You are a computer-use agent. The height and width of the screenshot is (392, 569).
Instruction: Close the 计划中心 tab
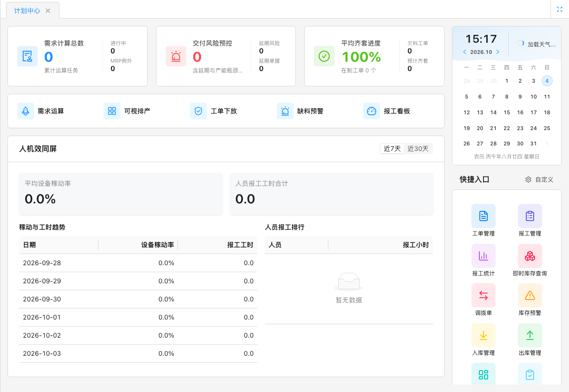pyautogui.click(x=48, y=11)
